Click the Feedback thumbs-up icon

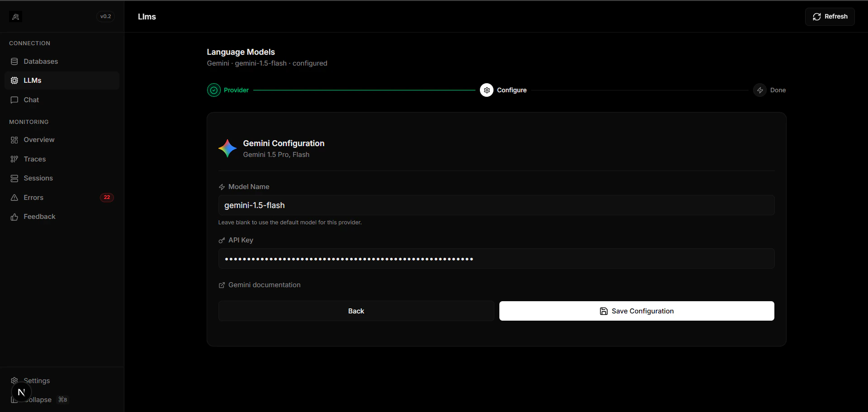point(14,217)
